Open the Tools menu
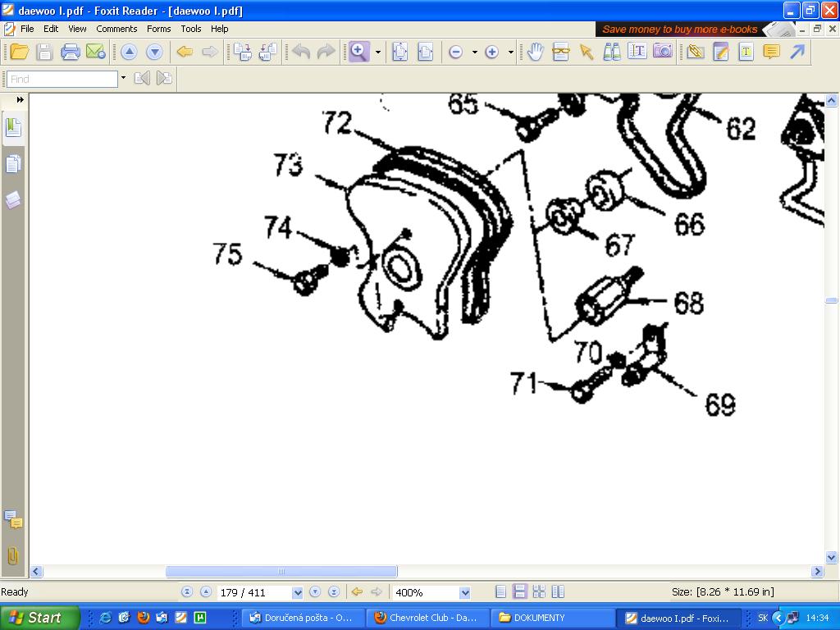Viewport: 840px width, 630px height. tap(190, 29)
